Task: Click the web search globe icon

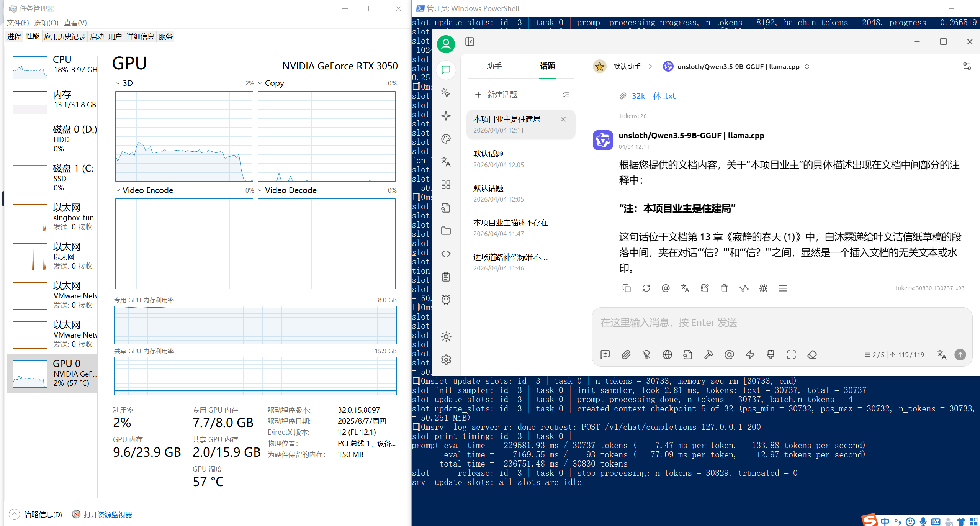Action: [667, 355]
